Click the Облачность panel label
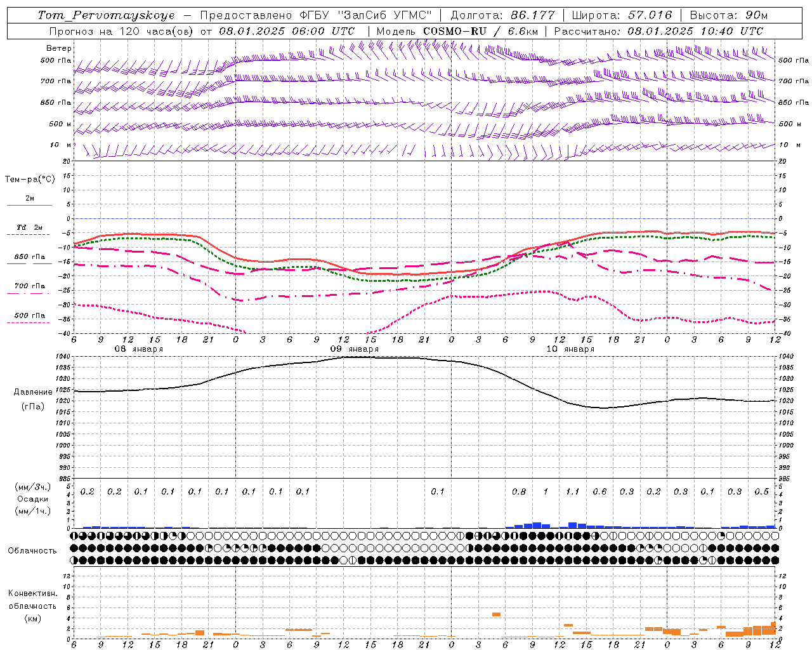Image resolution: width=812 pixels, height=650 pixels. tap(32, 551)
